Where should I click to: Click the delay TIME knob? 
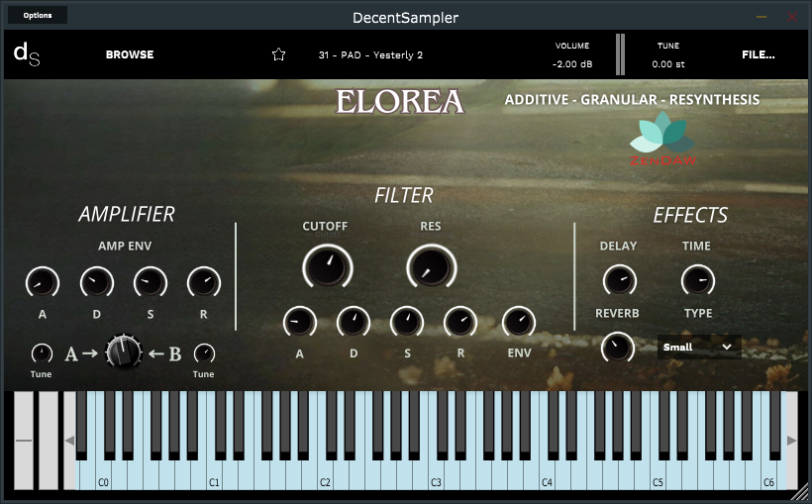(697, 281)
